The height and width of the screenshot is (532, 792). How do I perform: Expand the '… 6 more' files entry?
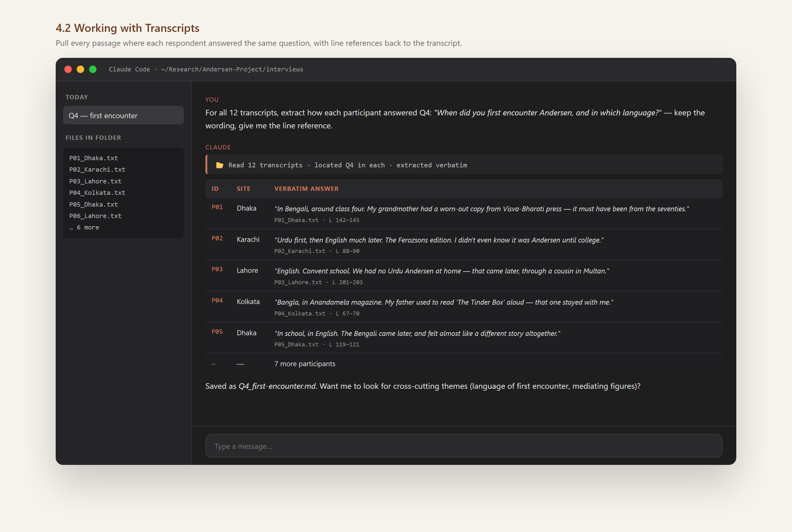point(84,228)
